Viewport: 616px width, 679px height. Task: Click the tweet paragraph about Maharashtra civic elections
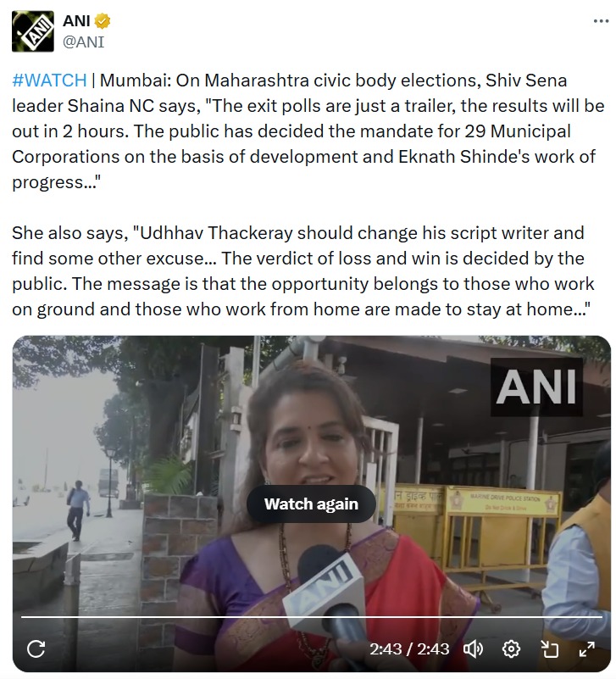coord(308,131)
